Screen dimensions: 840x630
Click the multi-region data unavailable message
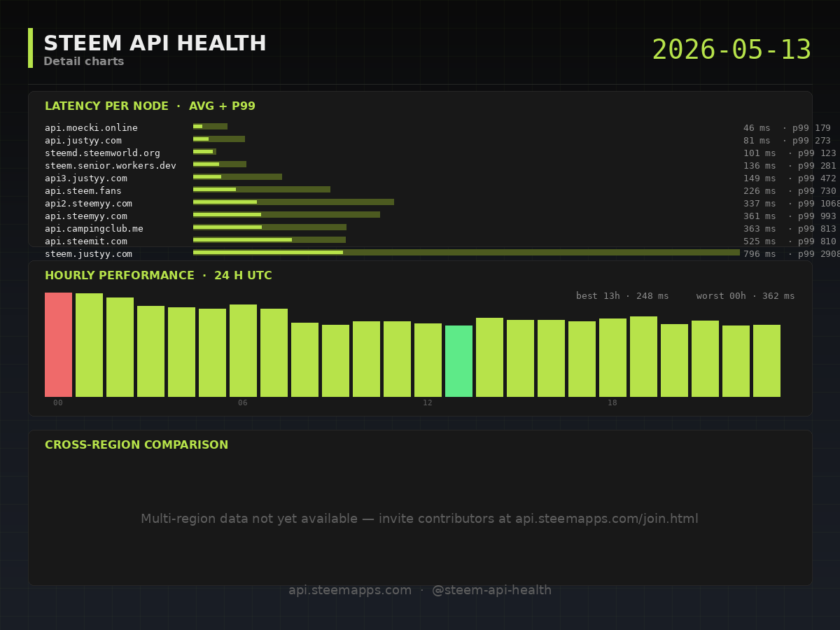click(x=420, y=519)
